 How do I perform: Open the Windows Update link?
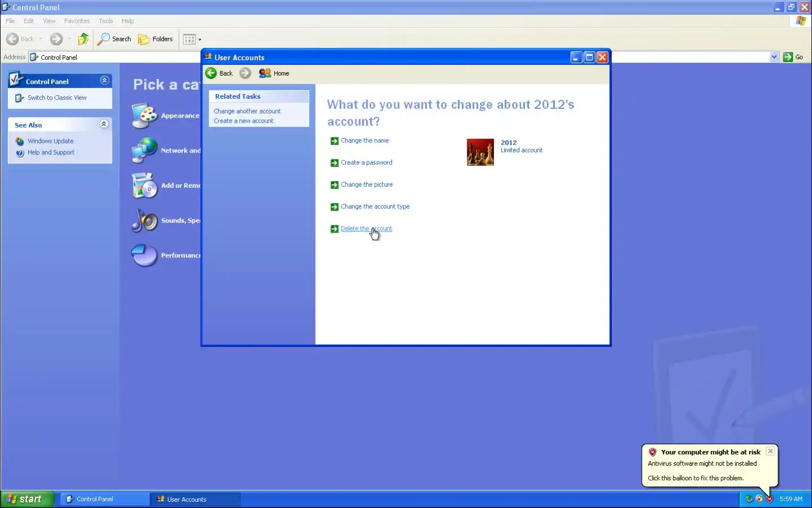(50, 141)
